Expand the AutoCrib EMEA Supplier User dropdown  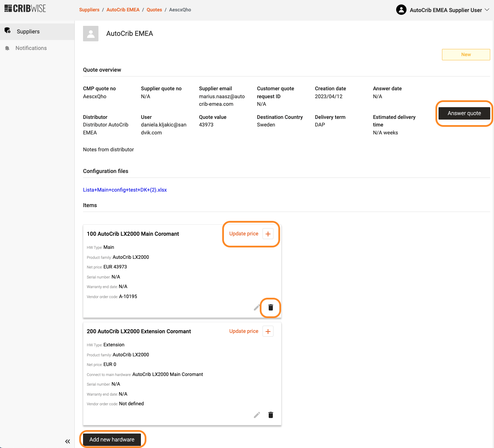pos(487,10)
